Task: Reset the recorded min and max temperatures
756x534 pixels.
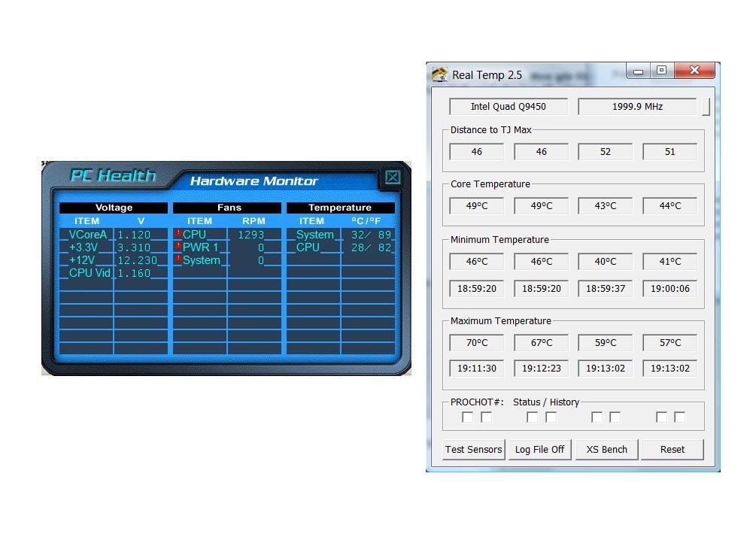Action: pyautogui.click(x=672, y=449)
